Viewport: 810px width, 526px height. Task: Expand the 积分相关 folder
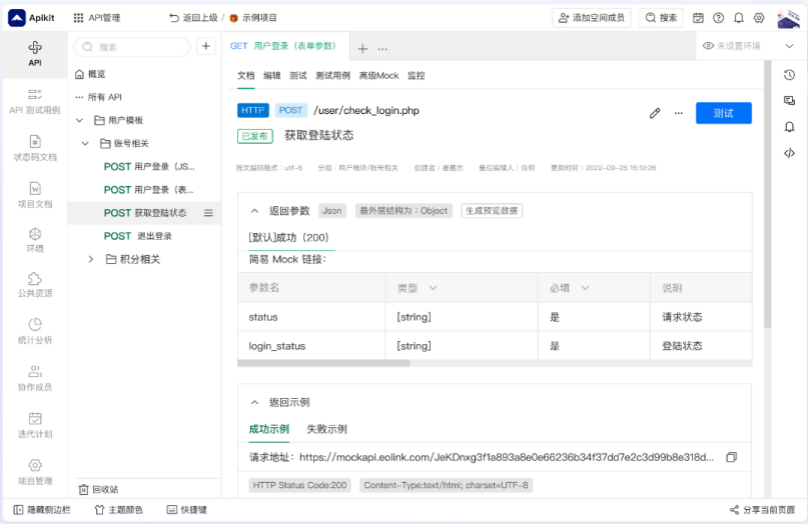[90, 259]
